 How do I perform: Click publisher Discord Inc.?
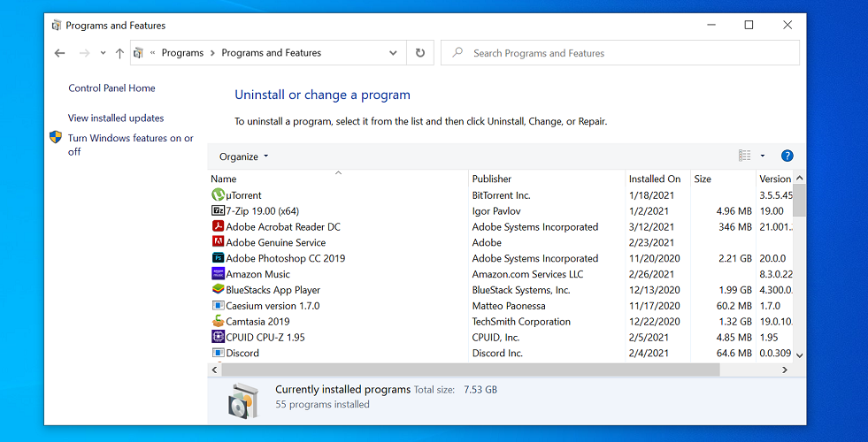(x=497, y=353)
